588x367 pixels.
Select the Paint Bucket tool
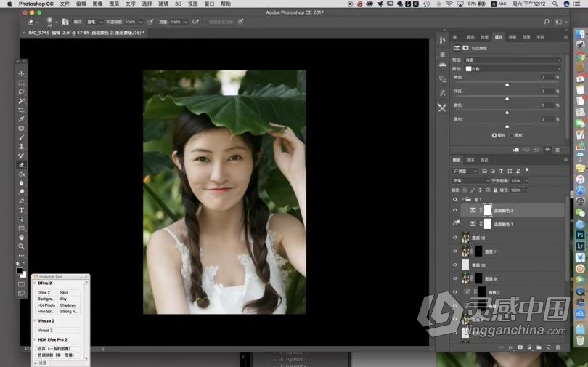21,174
